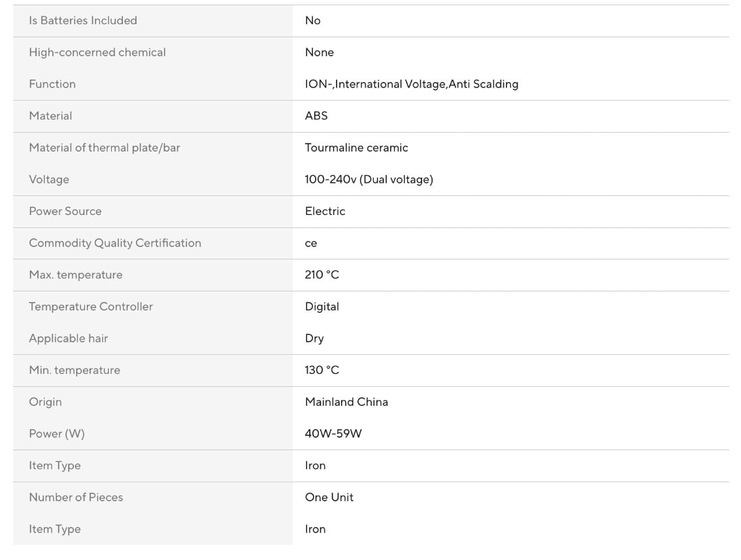Click the "210 °C" max temperature value
The height and width of the screenshot is (560, 741).
tap(322, 274)
